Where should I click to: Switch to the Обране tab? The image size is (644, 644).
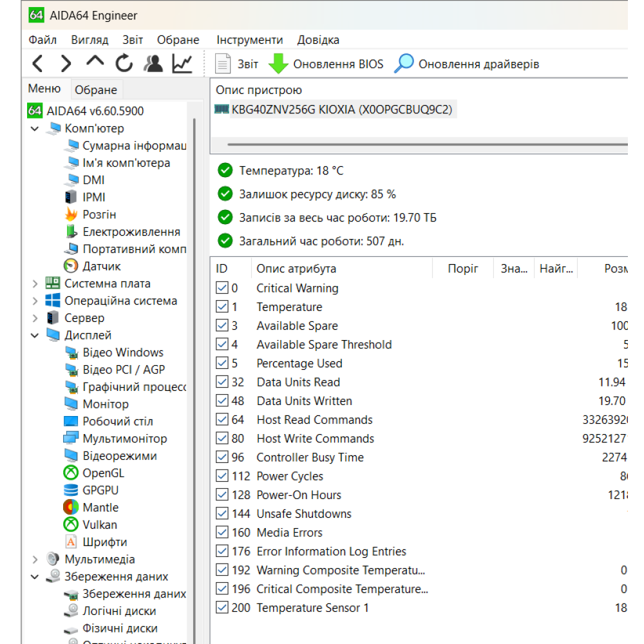pos(96,89)
